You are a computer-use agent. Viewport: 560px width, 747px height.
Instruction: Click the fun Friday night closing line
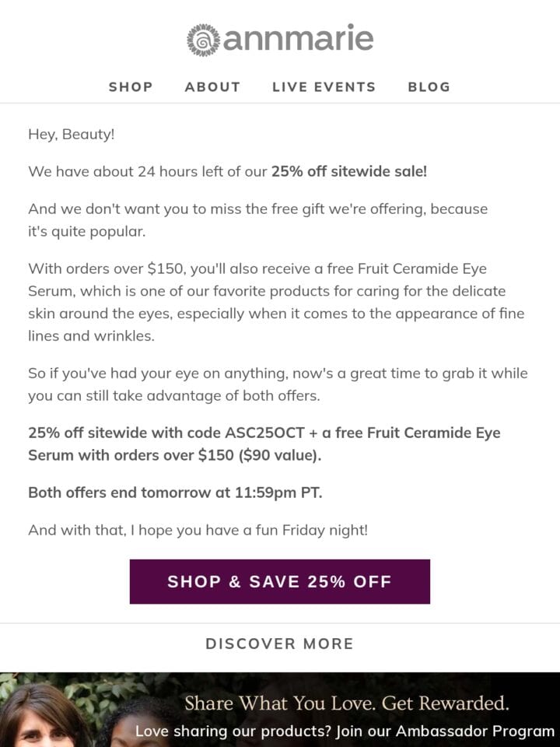click(x=198, y=530)
